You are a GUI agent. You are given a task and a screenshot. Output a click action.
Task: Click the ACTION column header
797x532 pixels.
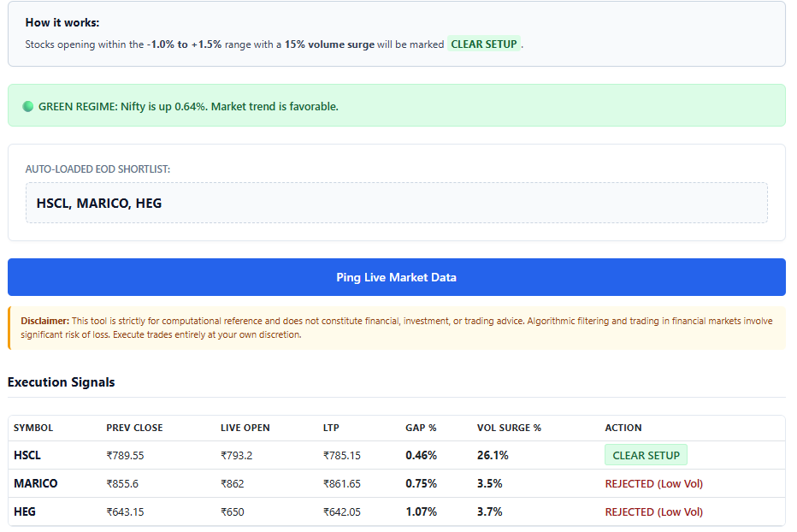click(x=623, y=428)
